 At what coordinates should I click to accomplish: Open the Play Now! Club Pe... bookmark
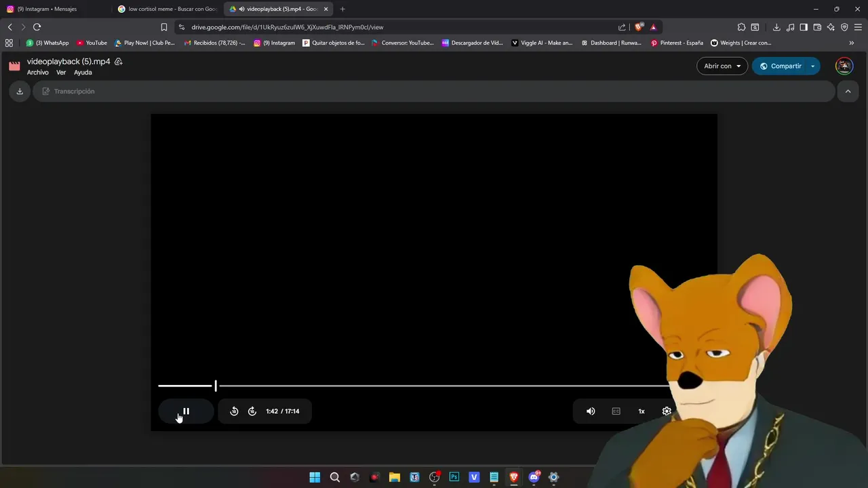[144, 43]
